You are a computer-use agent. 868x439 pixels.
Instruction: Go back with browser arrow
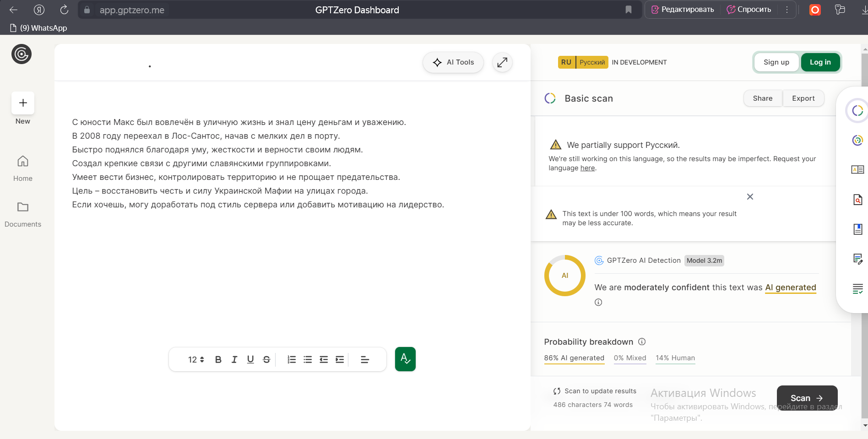(13, 10)
